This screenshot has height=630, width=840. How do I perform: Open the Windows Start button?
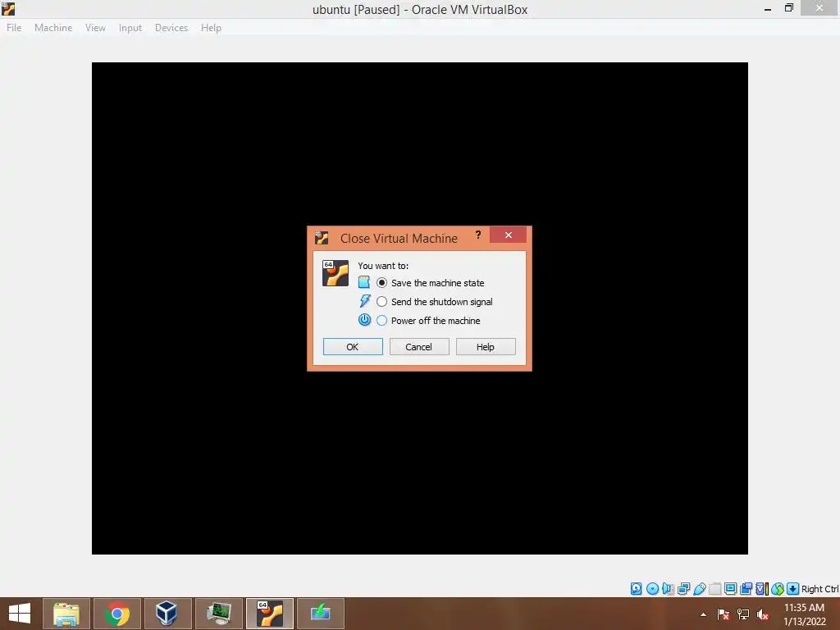click(20, 614)
